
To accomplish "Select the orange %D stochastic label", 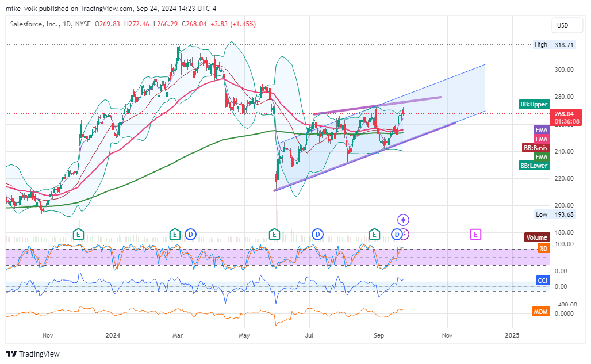I will 543,248.
